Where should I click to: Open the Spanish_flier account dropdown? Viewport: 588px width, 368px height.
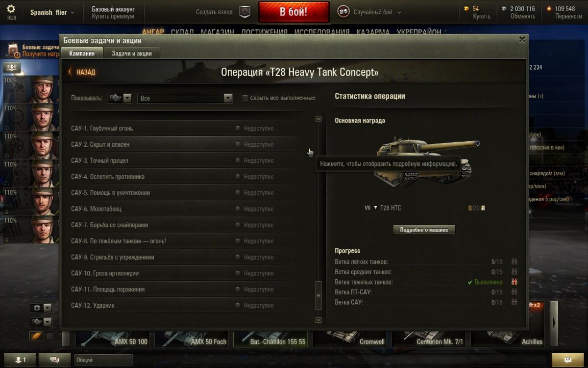click(x=52, y=12)
